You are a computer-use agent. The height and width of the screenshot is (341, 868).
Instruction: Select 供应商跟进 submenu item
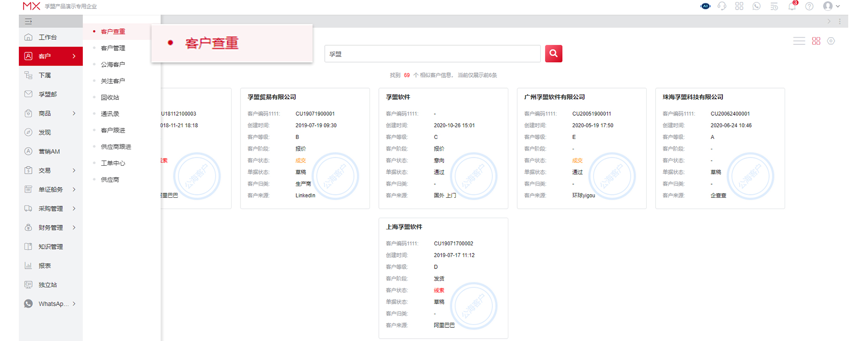point(116,147)
